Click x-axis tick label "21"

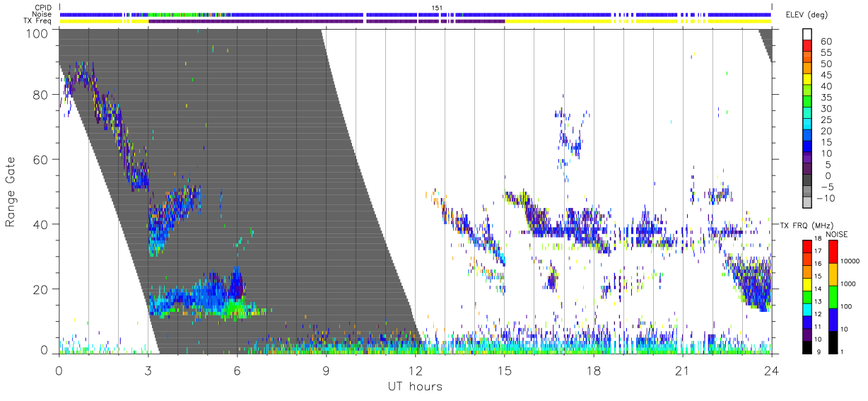tap(683, 370)
